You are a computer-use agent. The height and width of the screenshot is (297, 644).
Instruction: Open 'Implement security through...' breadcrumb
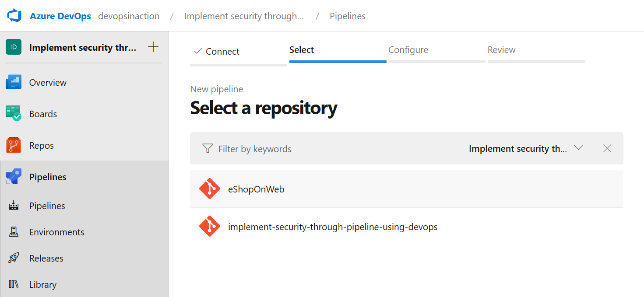(244, 16)
